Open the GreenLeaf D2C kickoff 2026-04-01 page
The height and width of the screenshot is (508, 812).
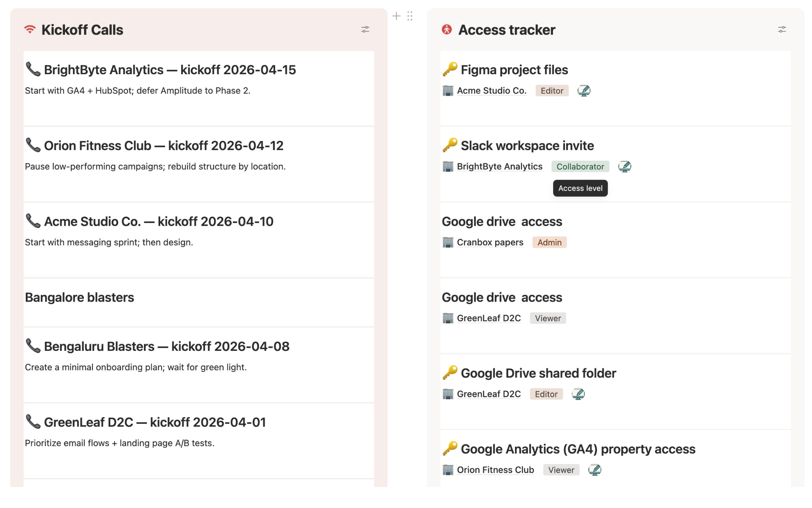tap(155, 422)
